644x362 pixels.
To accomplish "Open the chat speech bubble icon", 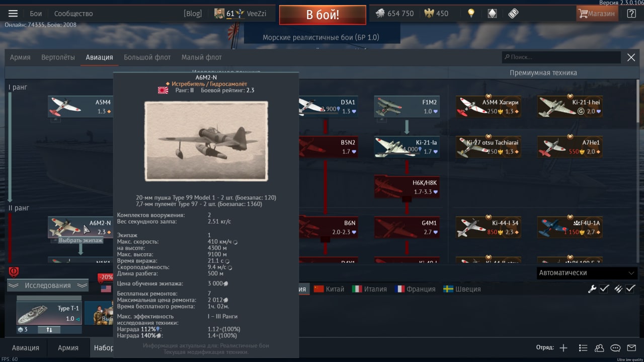I will [x=615, y=348].
